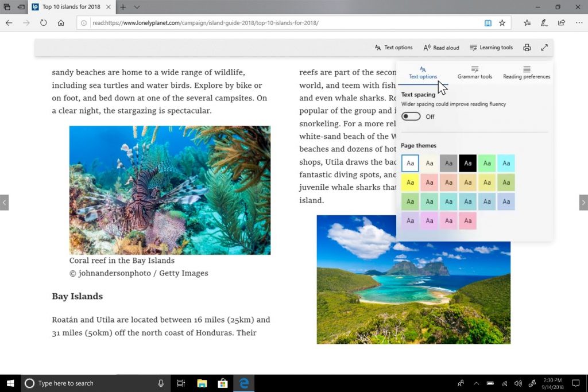The image size is (588, 392).
Task: Go to next page with right arrow
Action: pos(583,203)
